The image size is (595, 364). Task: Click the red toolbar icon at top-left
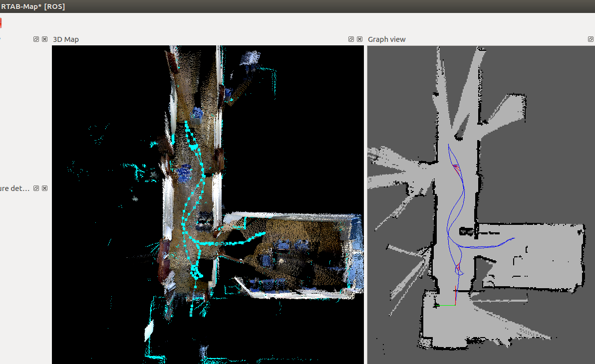pyautogui.click(x=1, y=23)
